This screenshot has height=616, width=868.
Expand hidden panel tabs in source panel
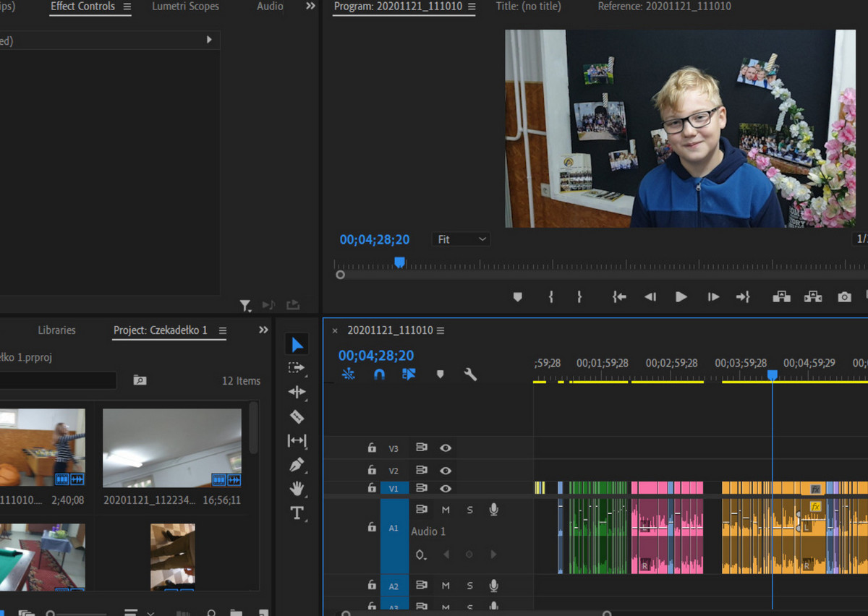310,7
